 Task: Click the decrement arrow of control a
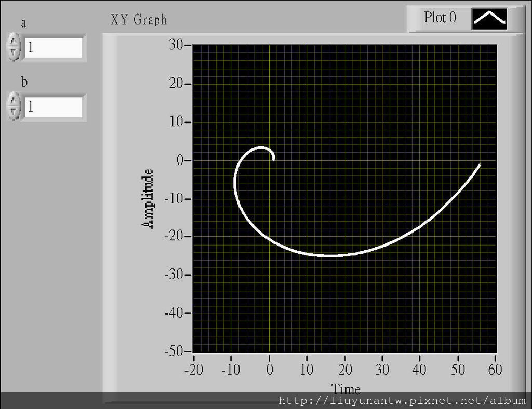[14, 52]
